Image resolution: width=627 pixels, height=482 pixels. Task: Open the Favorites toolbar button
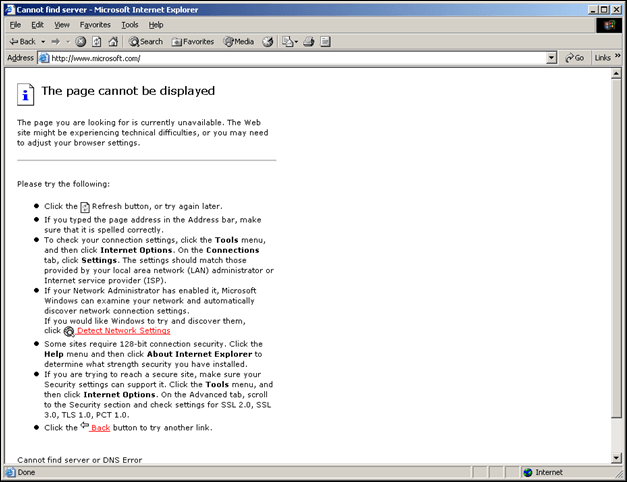(193, 42)
